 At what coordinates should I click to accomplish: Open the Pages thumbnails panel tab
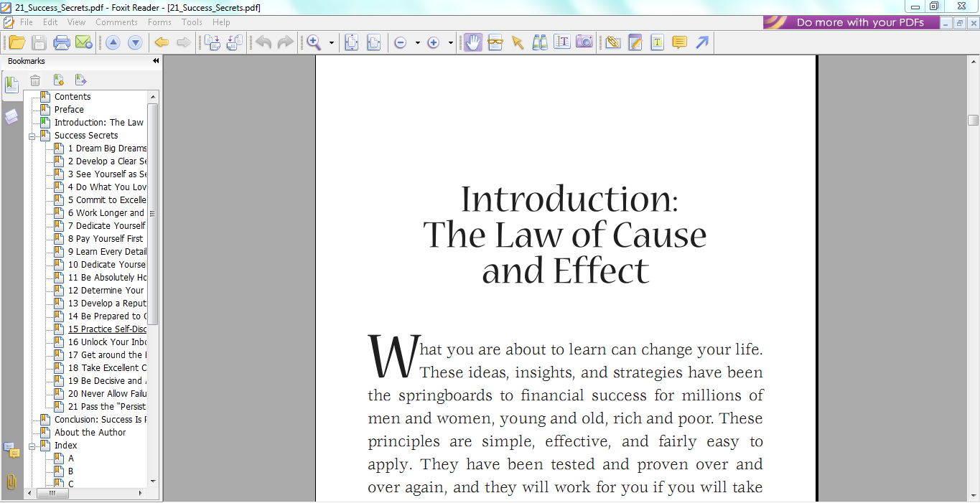[11, 116]
